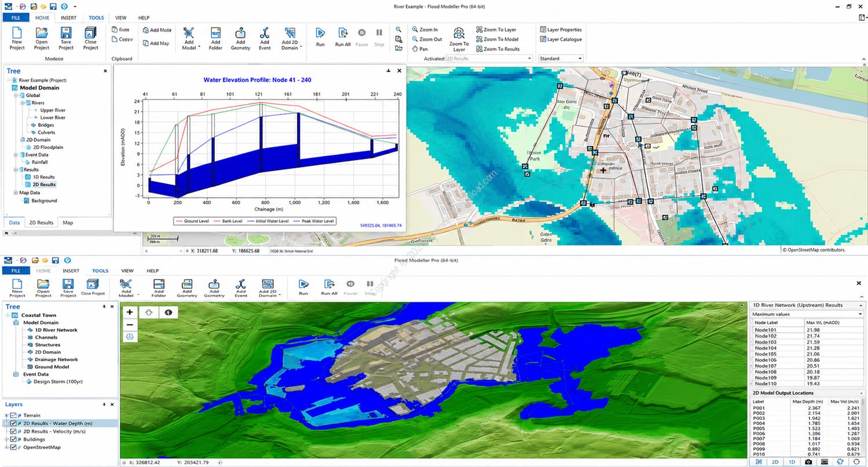Toggle the Terrain layer checkbox
The height and width of the screenshot is (467, 868).
[x=14, y=415]
